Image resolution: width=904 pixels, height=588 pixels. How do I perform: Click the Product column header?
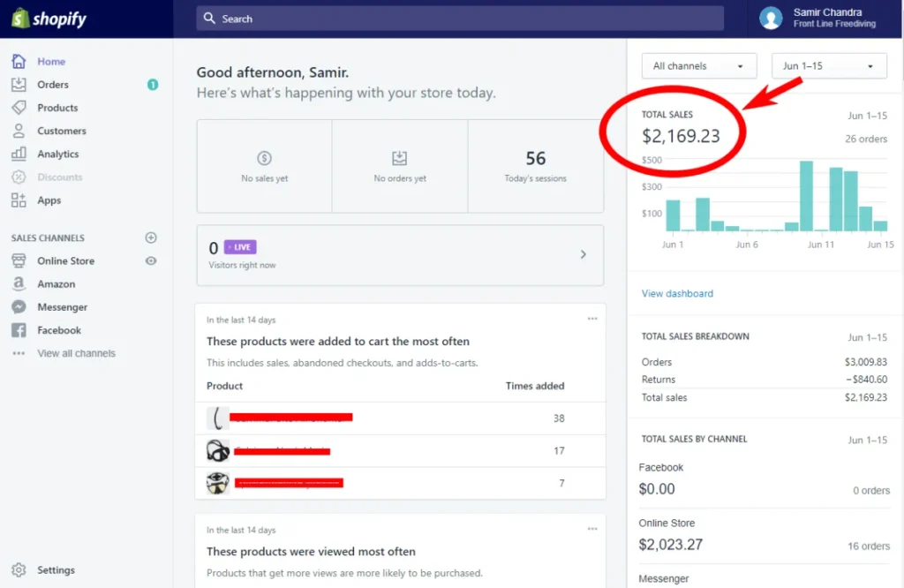[x=224, y=386]
